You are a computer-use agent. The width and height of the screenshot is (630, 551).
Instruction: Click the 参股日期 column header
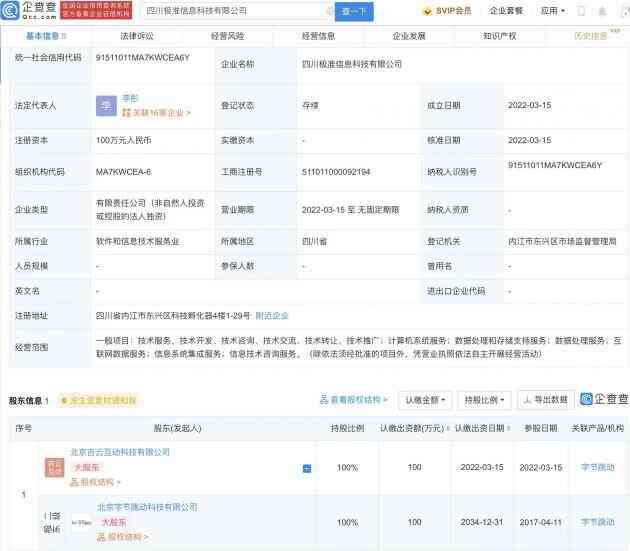click(x=541, y=428)
